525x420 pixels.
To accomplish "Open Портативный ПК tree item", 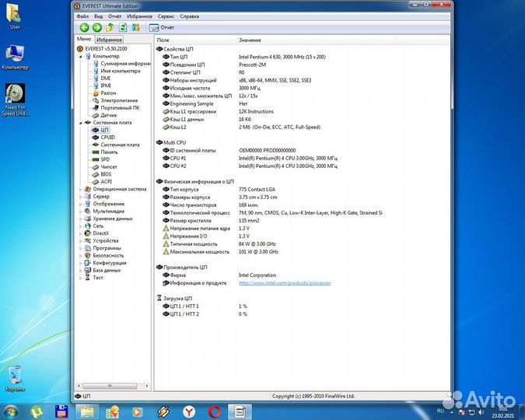I will pos(121,108).
